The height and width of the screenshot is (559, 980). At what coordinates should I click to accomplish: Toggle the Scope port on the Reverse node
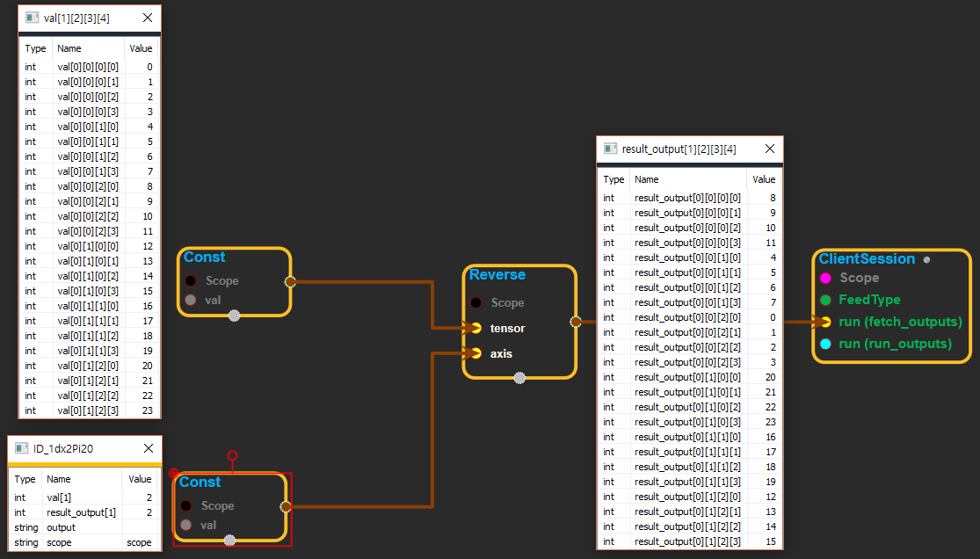pos(475,302)
